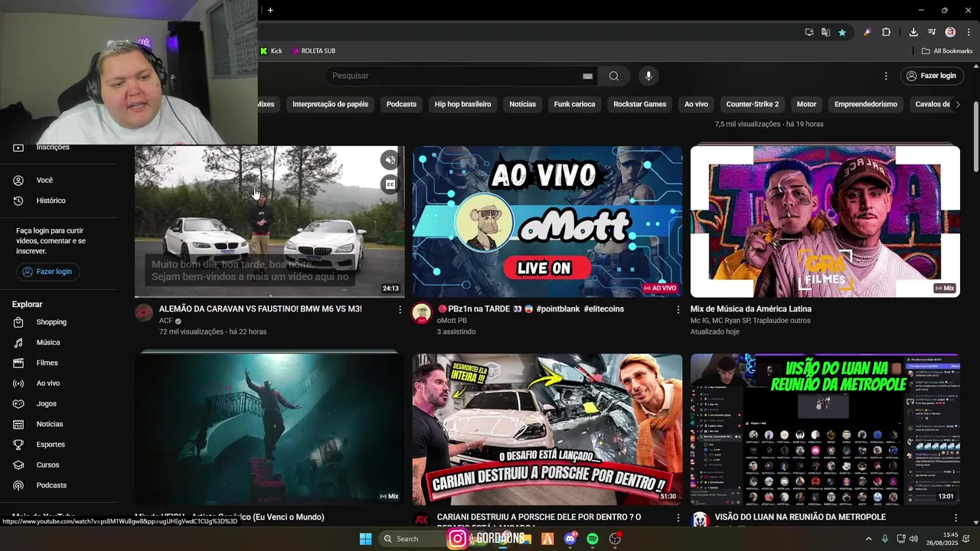Select the Funk carioca chip
This screenshot has height=551, width=980.
574,104
